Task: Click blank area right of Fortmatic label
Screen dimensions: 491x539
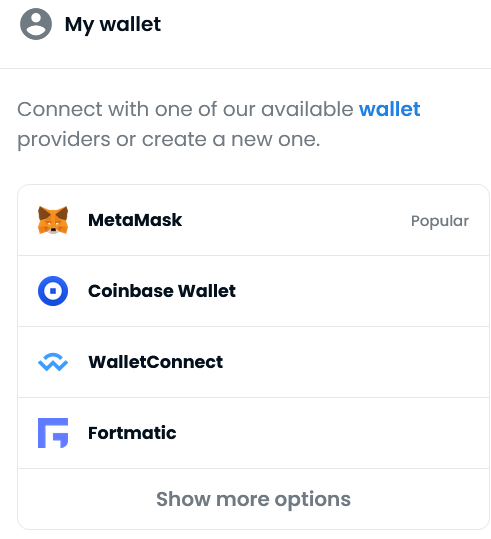Action: (x=330, y=433)
